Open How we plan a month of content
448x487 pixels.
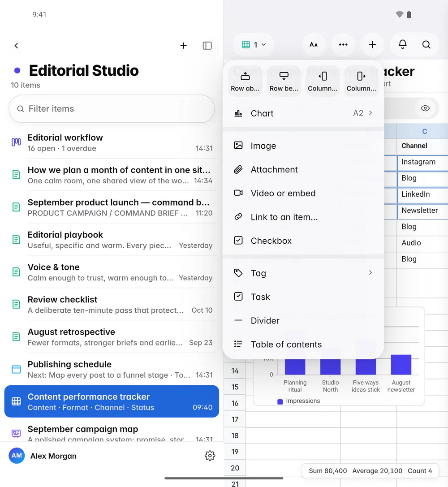tap(112, 175)
